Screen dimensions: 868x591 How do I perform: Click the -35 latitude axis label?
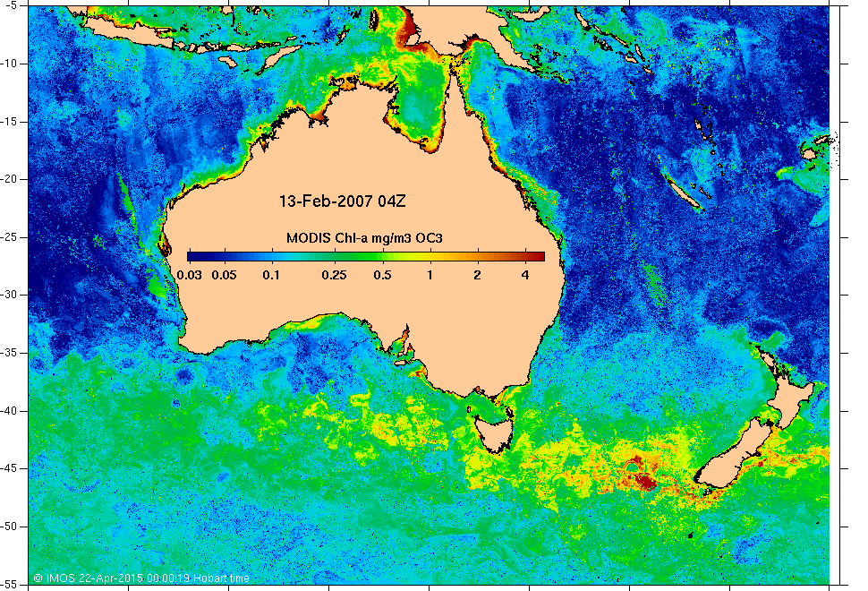coord(10,354)
